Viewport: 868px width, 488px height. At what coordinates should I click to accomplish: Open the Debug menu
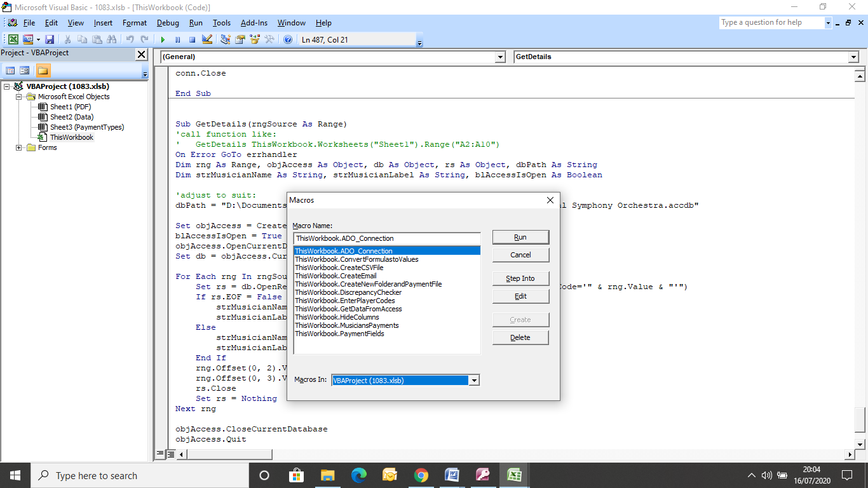click(x=168, y=23)
